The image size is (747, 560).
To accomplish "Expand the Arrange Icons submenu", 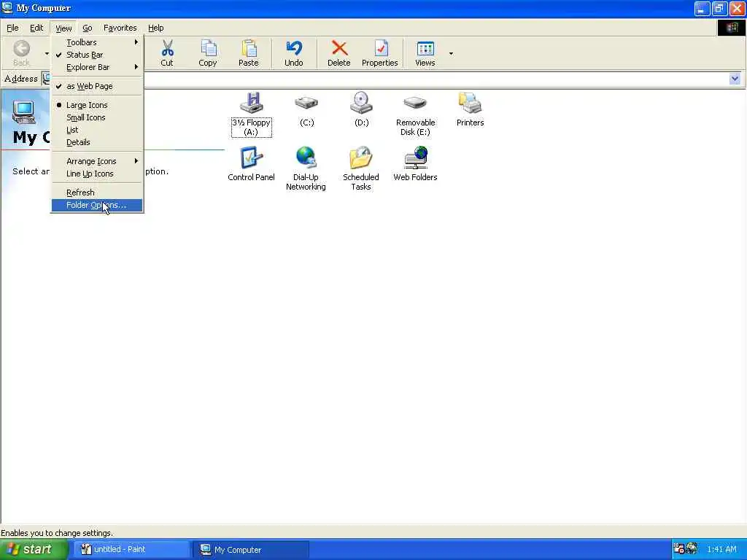I will 97,161.
